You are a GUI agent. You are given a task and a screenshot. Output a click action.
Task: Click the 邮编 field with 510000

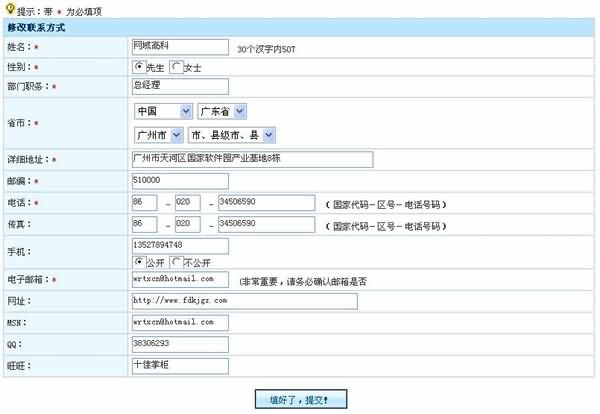pyautogui.click(x=180, y=181)
